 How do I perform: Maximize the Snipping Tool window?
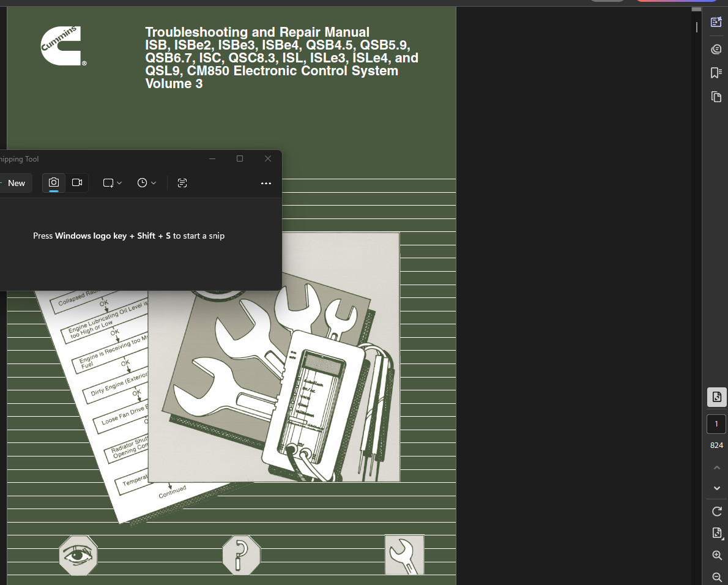pyautogui.click(x=240, y=158)
